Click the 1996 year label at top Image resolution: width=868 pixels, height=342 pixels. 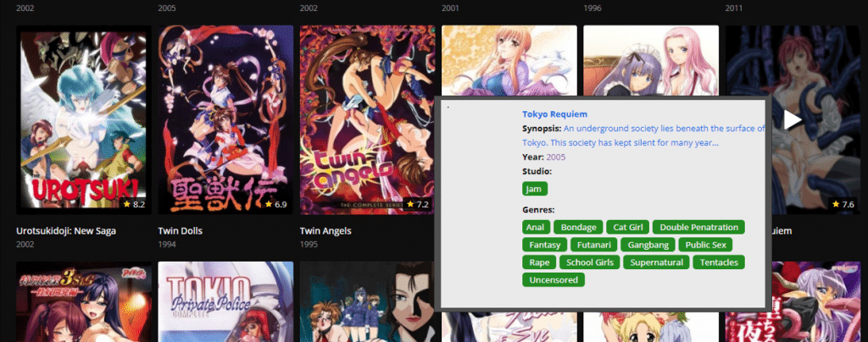pos(593,8)
